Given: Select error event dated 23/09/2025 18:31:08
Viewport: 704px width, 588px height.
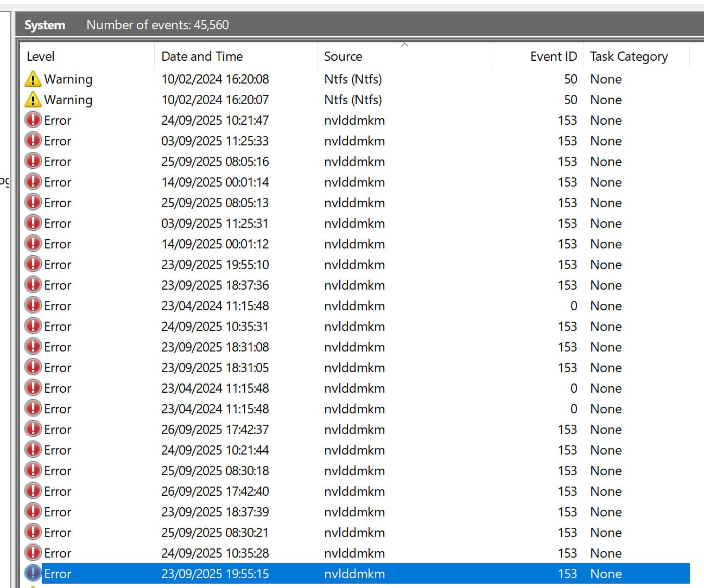Looking at the screenshot, I should [x=215, y=347].
